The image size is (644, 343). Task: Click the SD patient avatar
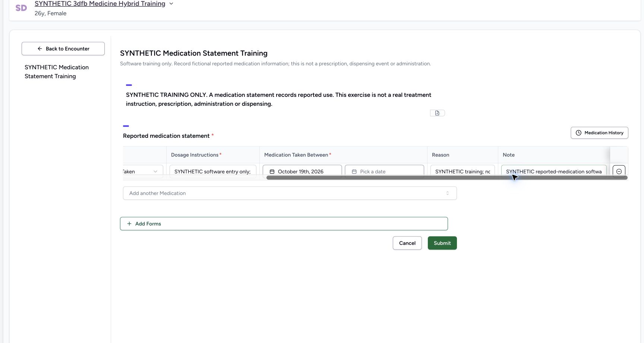(x=21, y=8)
